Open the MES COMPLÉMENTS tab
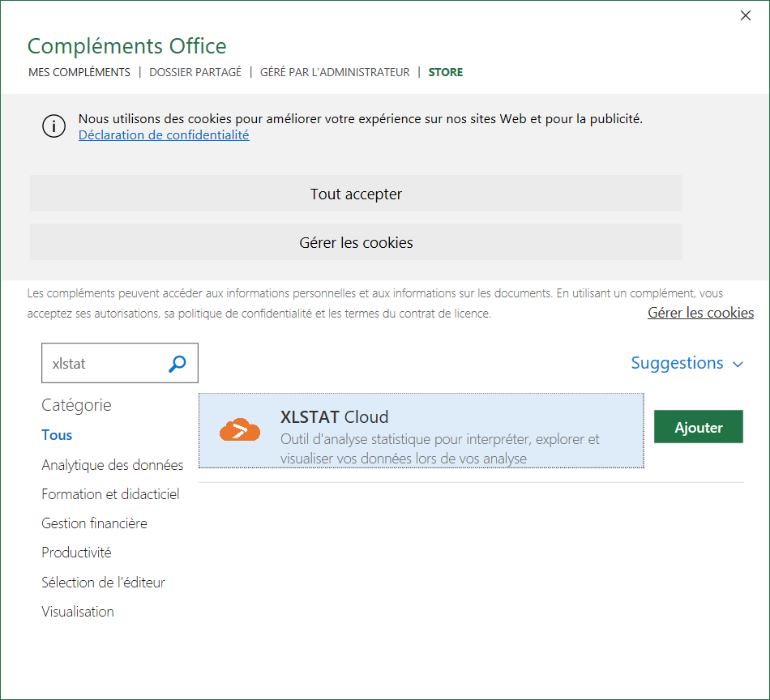 (79, 72)
